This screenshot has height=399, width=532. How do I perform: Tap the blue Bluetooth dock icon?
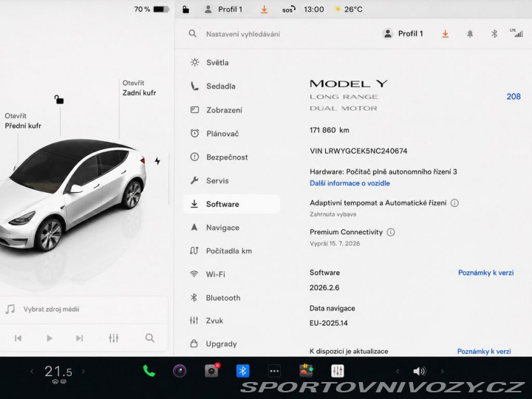click(x=242, y=371)
